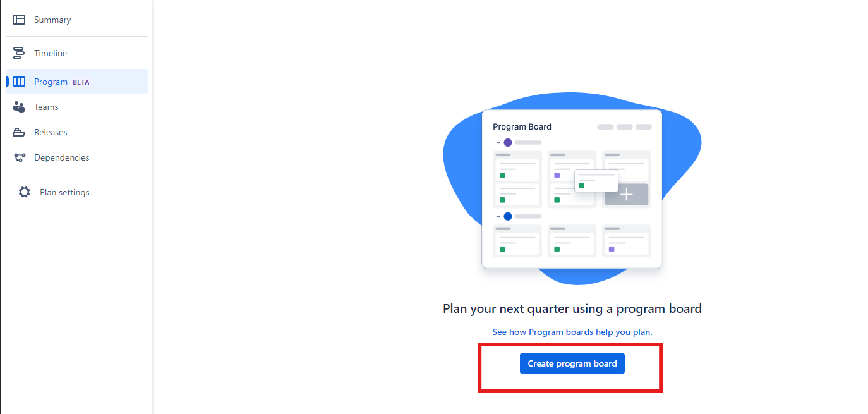Screen dimensions: 868x414
Task: Click the Dependencies icon in the sidebar
Action: [x=19, y=157]
